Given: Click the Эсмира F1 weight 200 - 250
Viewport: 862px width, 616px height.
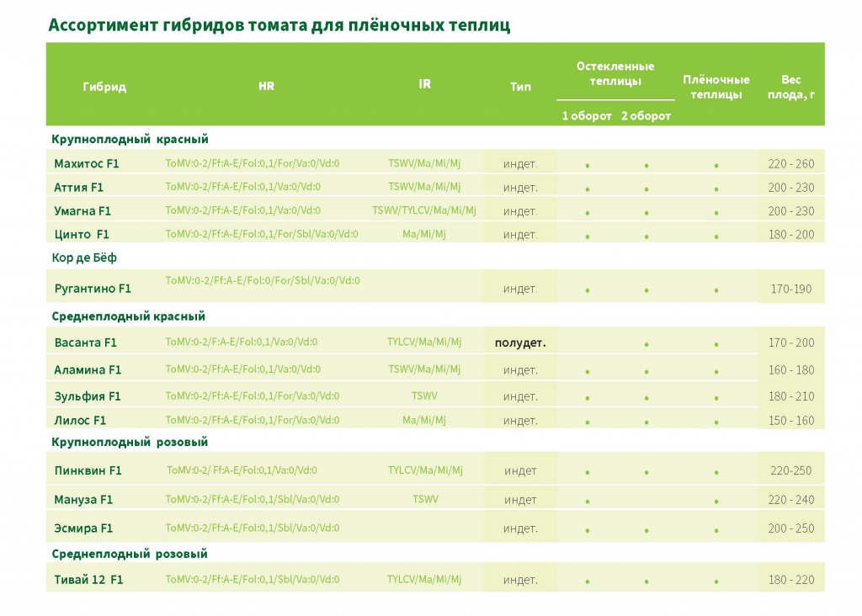Looking at the screenshot, I should click(791, 528).
